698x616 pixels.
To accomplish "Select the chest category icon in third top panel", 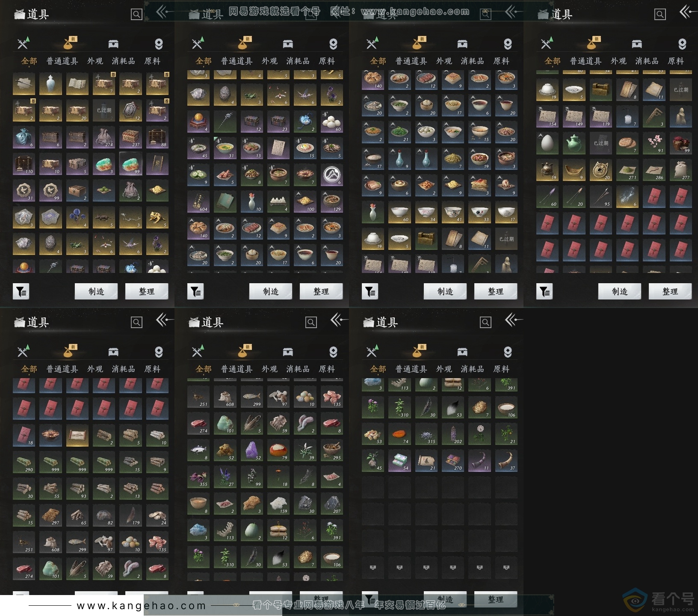I will point(462,44).
